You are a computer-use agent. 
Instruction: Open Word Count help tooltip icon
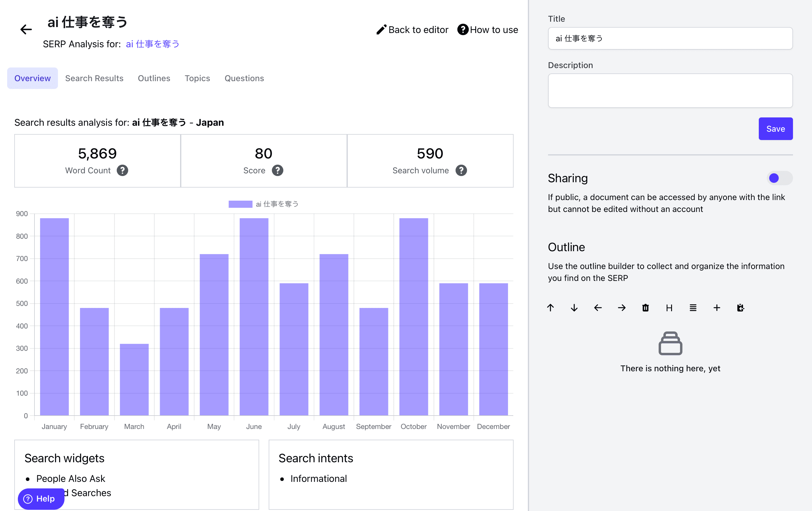tap(122, 170)
